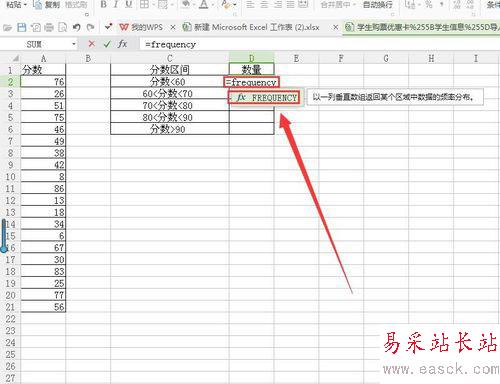Image resolution: width=500 pixels, height=384 pixels.
Task: Click cell A10 with value 8
Action: (43, 177)
